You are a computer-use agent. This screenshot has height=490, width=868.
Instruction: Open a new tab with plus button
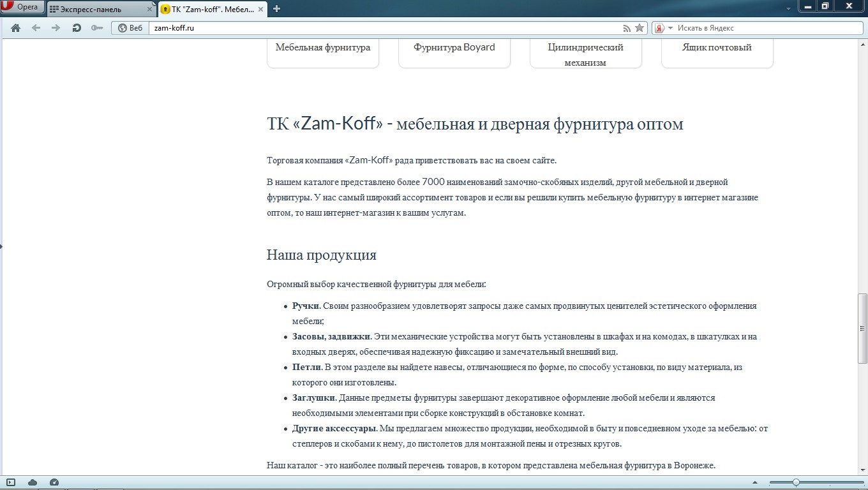276,9
